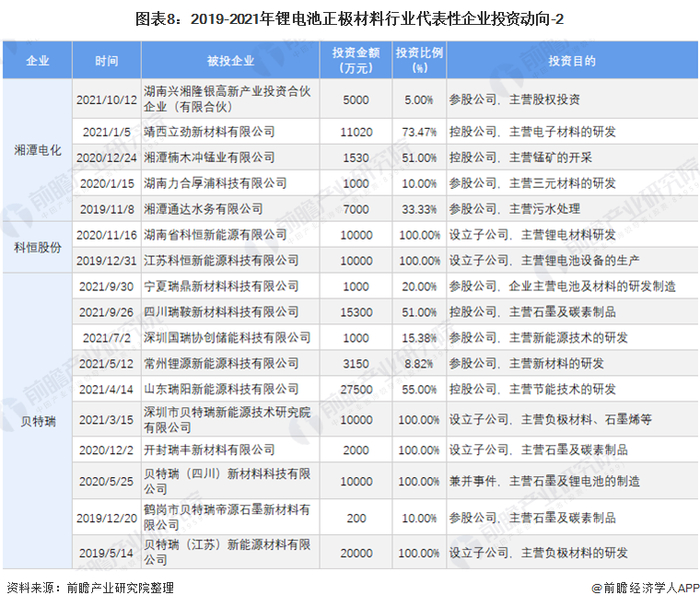Click the date 2021/1/5
Viewport: 700px width, 607px height.
107,132
